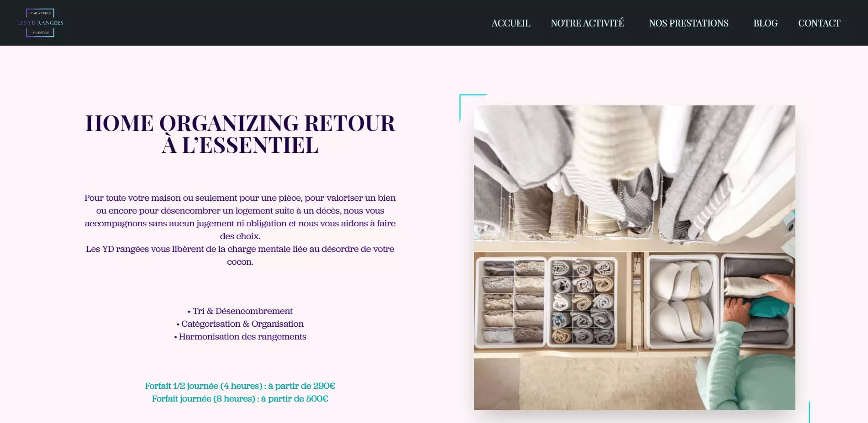Open the Accueil menu item
Viewport: 868px width, 423px height.
(x=511, y=23)
